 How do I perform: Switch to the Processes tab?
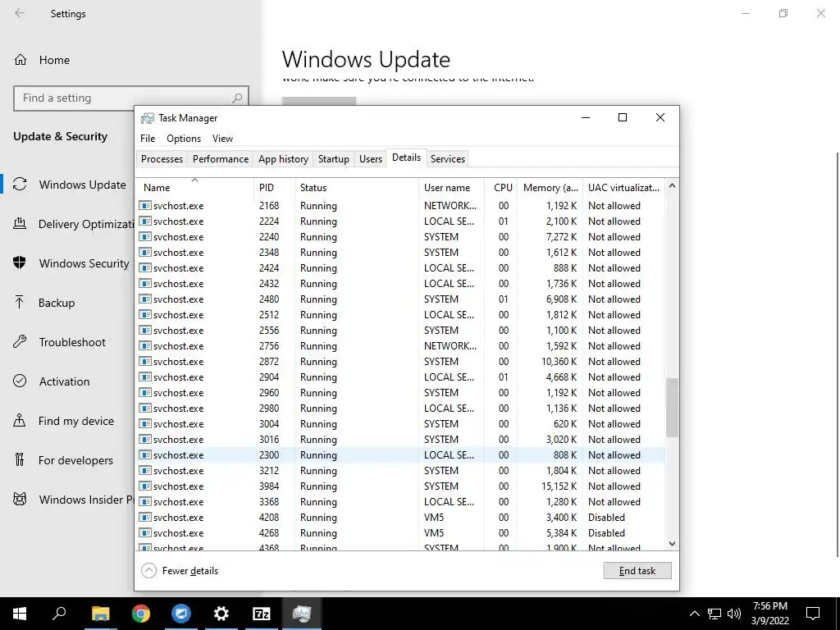tap(162, 158)
